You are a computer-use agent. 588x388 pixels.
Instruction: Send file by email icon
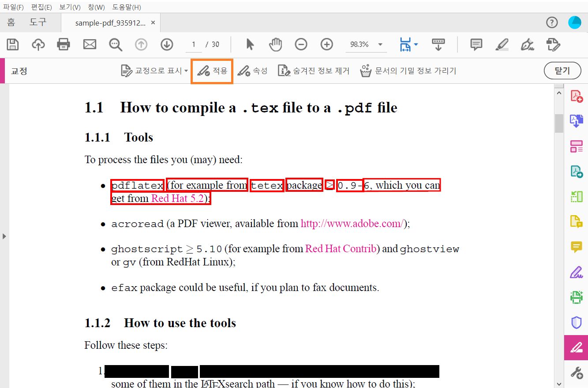tap(90, 44)
